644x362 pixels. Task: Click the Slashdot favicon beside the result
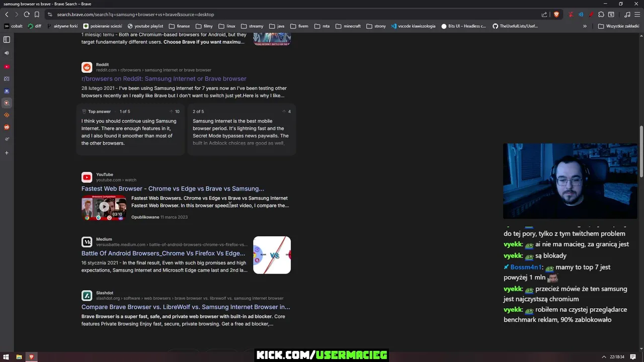point(87,296)
